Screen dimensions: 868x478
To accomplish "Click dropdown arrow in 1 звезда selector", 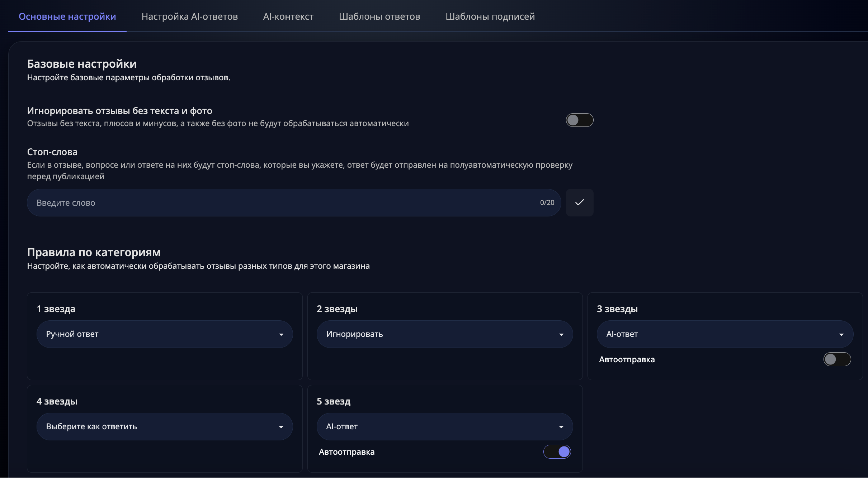I will tap(281, 334).
